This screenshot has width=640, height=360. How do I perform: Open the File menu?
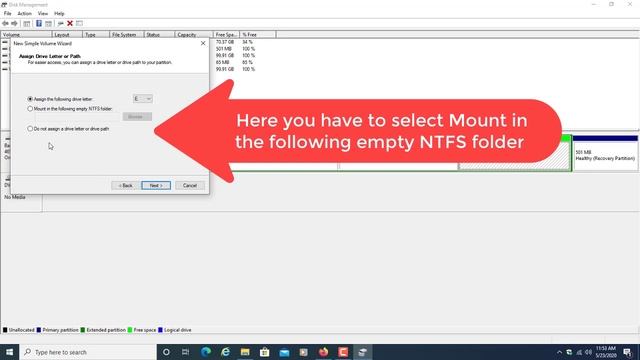8,13
